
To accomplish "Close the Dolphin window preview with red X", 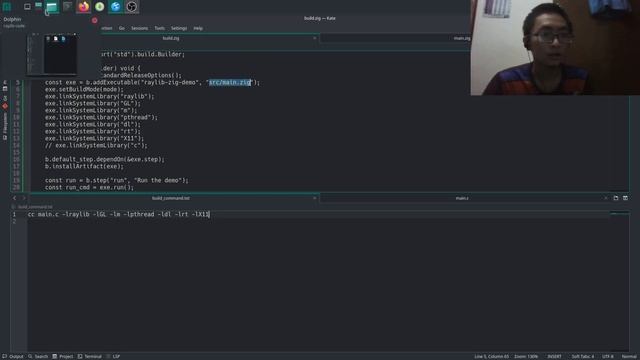I will pyautogui.click(x=95, y=20).
